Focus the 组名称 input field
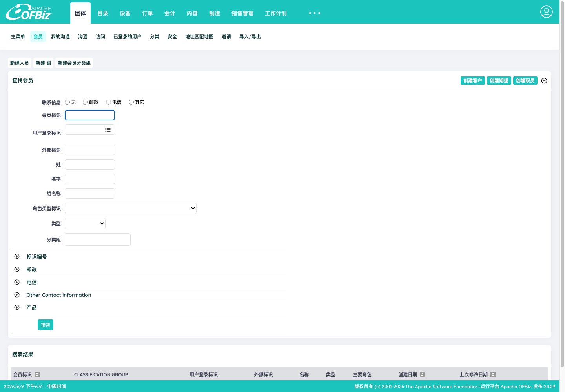 pyautogui.click(x=90, y=193)
